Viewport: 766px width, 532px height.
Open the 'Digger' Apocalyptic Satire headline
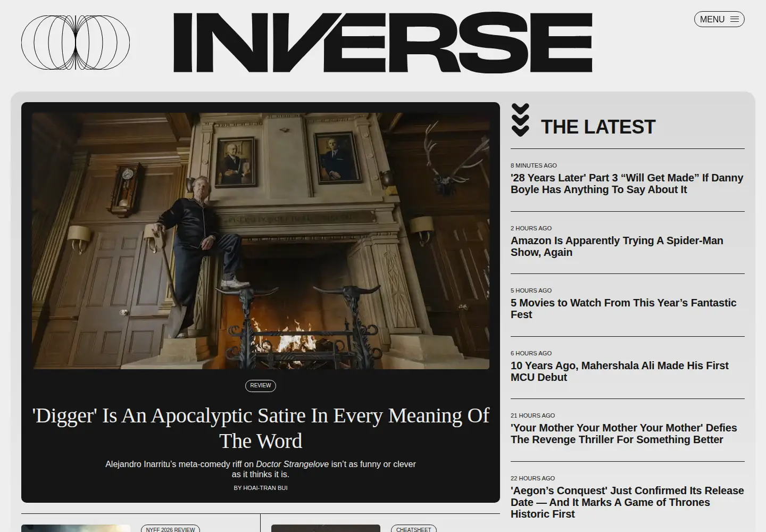click(261, 428)
